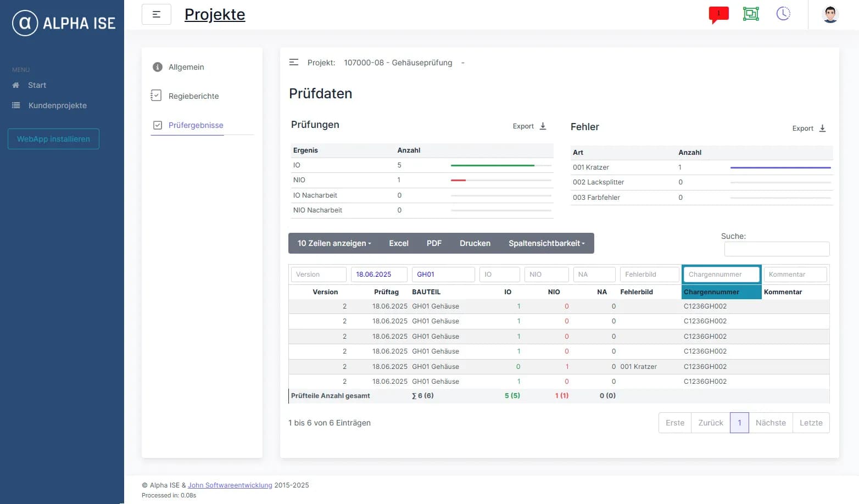Click the Alpha ISE logo
This screenshot has width=859, height=504.
(x=64, y=23)
